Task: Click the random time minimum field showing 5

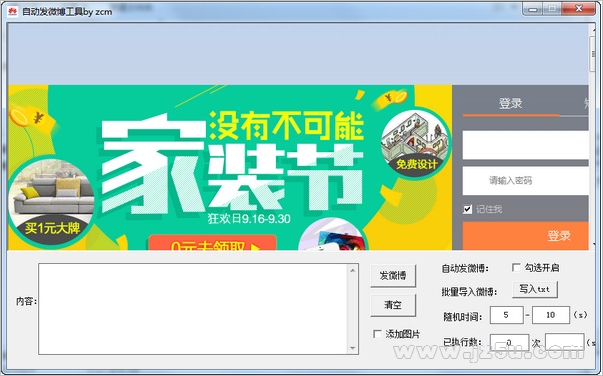Action: point(506,315)
